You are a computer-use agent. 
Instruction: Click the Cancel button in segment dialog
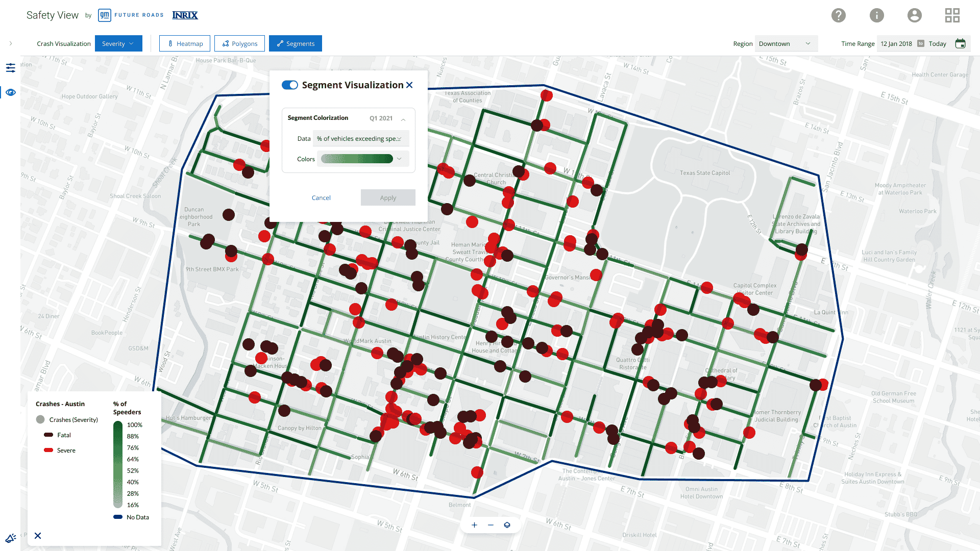pyautogui.click(x=321, y=197)
